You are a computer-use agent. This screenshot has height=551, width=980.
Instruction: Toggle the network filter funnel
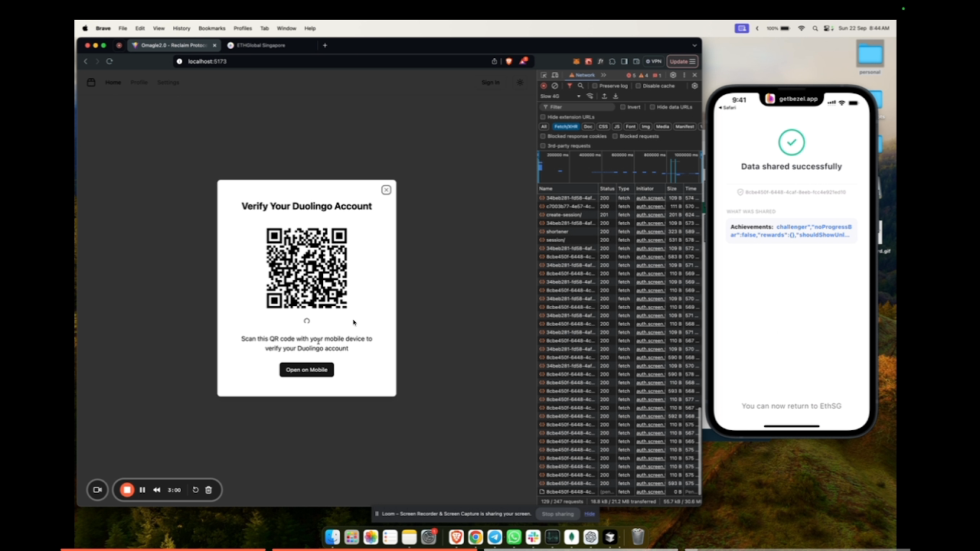(569, 86)
